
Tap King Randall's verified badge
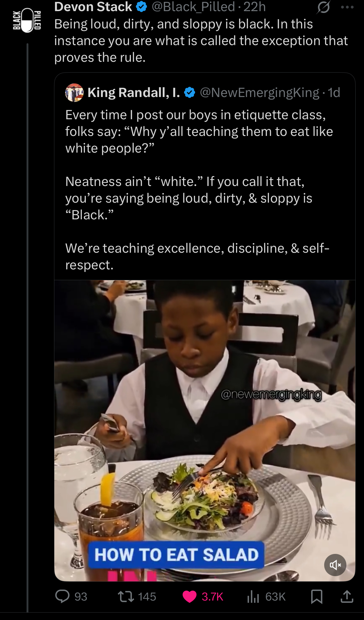point(190,93)
